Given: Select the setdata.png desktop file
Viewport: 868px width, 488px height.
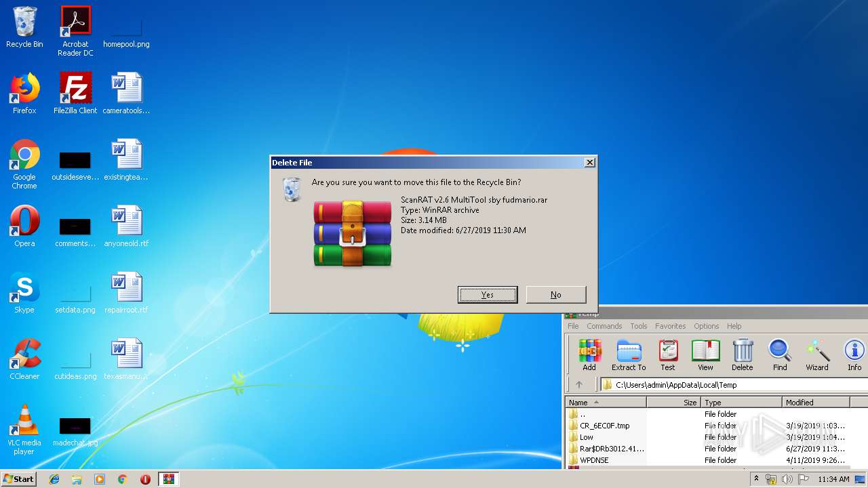Looking at the screenshot, I should [75, 297].
